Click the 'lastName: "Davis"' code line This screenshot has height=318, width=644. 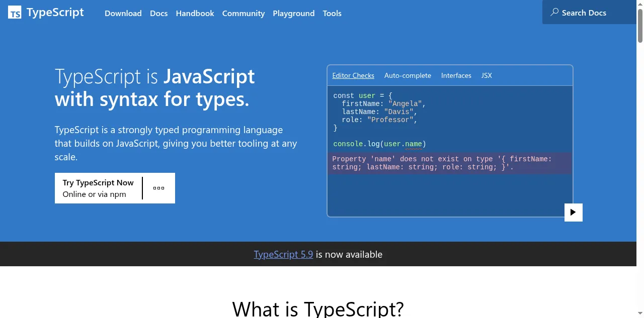[380, 112]
